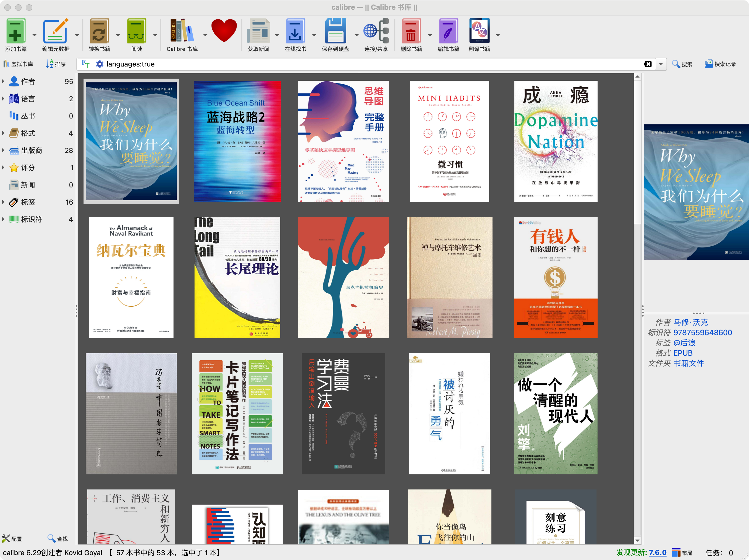Open Convert books dropdown arrow
749x560 pixels.
coord(118,35)
